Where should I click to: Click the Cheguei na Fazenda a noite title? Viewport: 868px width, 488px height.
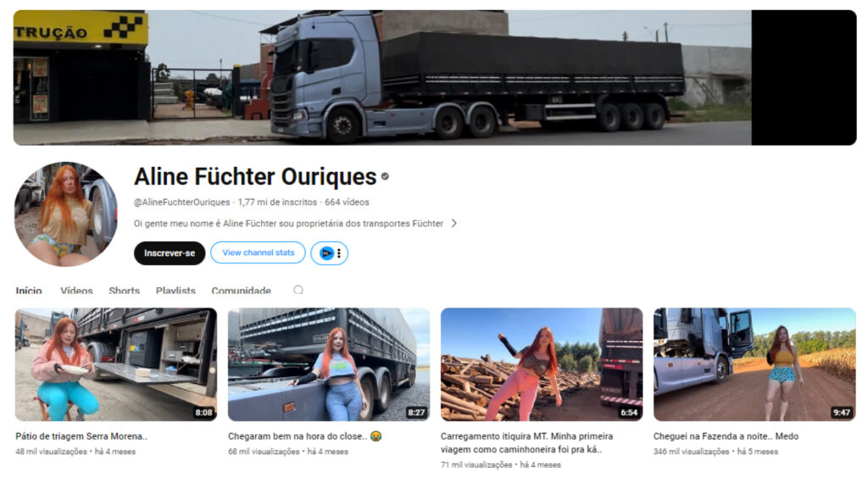pyautogui.click(x=726, y=436)
